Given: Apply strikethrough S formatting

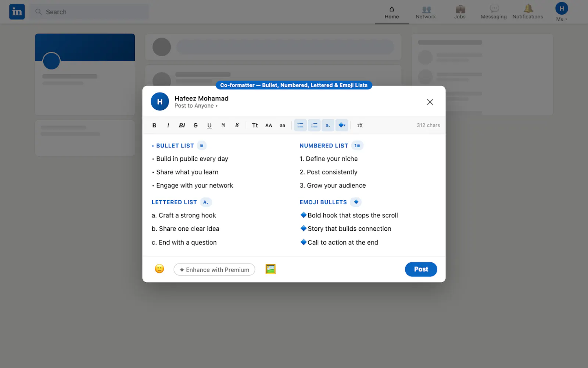Looking at the screenshot, I should (196, 125).
